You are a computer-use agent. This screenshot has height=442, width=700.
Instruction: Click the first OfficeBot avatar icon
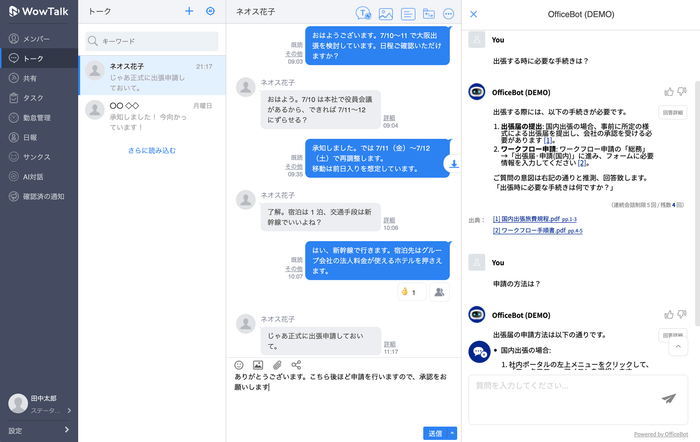coord(477,92)
